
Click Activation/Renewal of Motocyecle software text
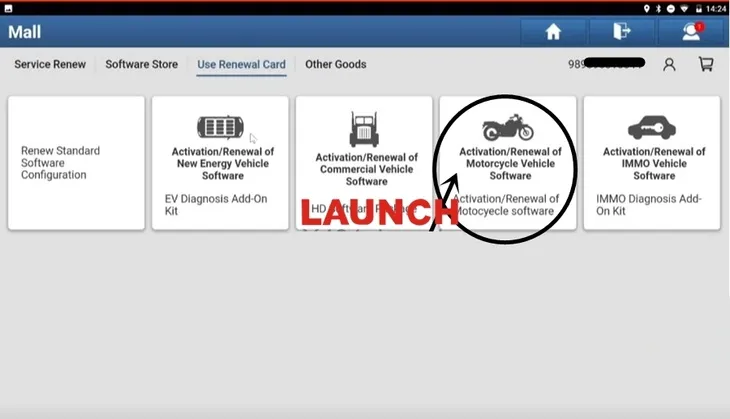tap(506, 205)
